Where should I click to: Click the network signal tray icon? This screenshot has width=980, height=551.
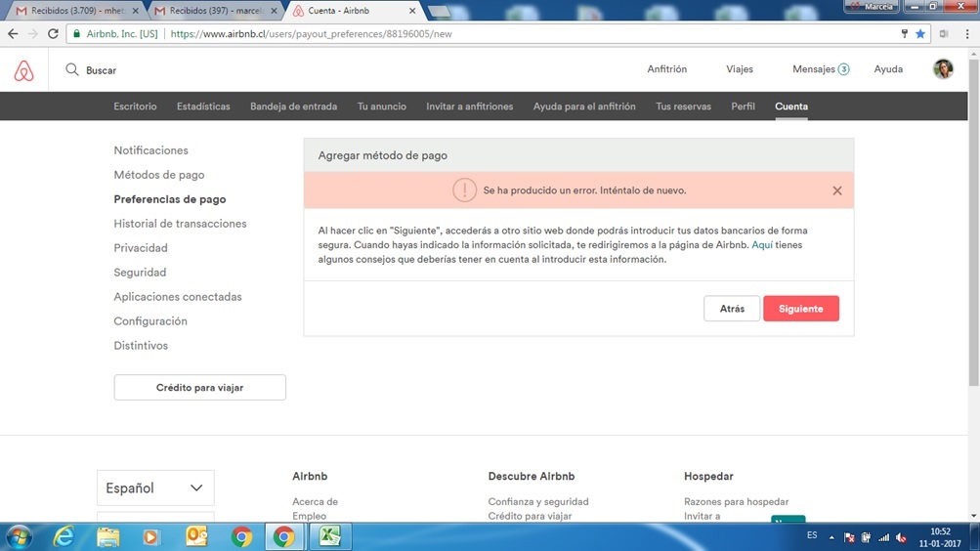(x=883, y=537)
